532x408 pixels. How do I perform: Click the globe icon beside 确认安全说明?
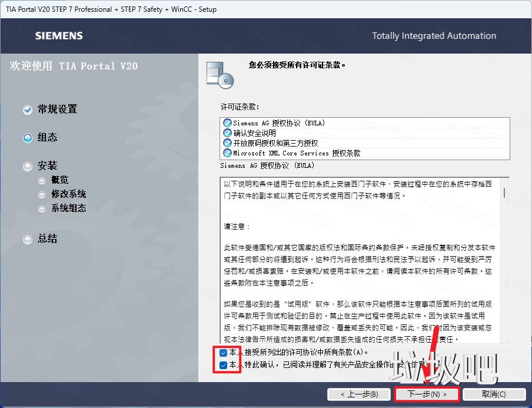tap(227, 132)
